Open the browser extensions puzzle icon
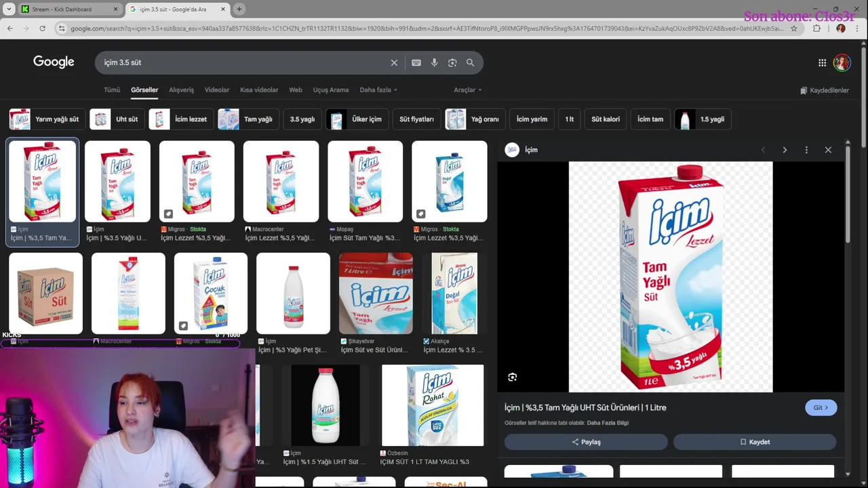The height and width of the screenshot is (488, 868). click(x=816, y=28)
